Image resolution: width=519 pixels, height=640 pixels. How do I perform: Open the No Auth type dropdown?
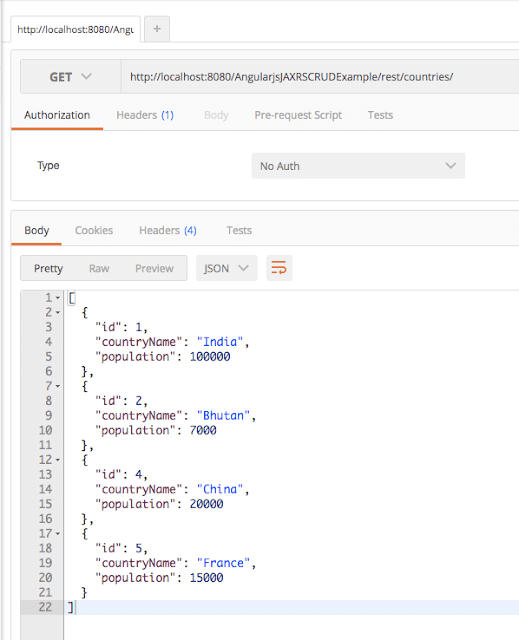pyautogui.click(x=358, y=166)
